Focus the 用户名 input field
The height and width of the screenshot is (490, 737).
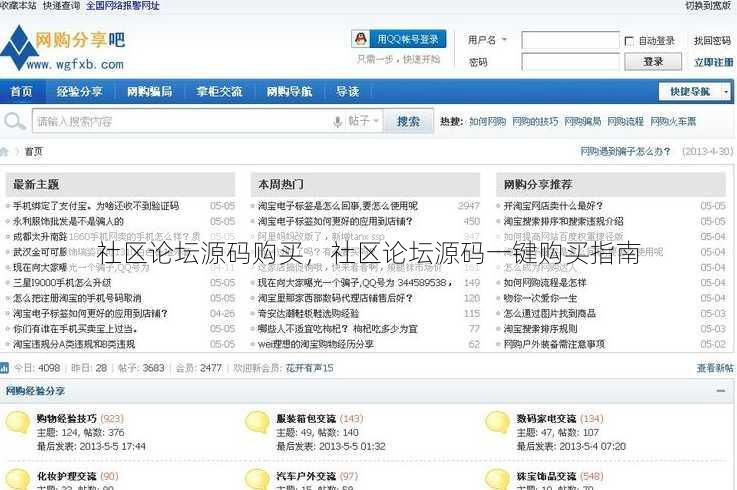(571, 40)
